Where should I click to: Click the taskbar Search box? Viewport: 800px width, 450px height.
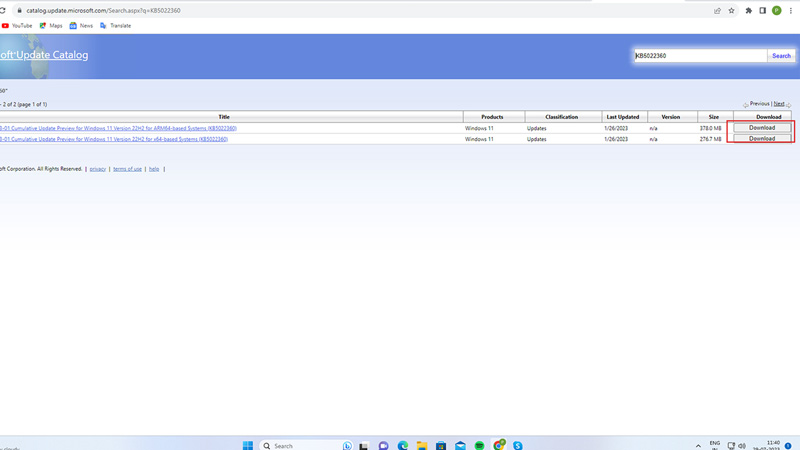pyautogui.click(x=307, y=445)
